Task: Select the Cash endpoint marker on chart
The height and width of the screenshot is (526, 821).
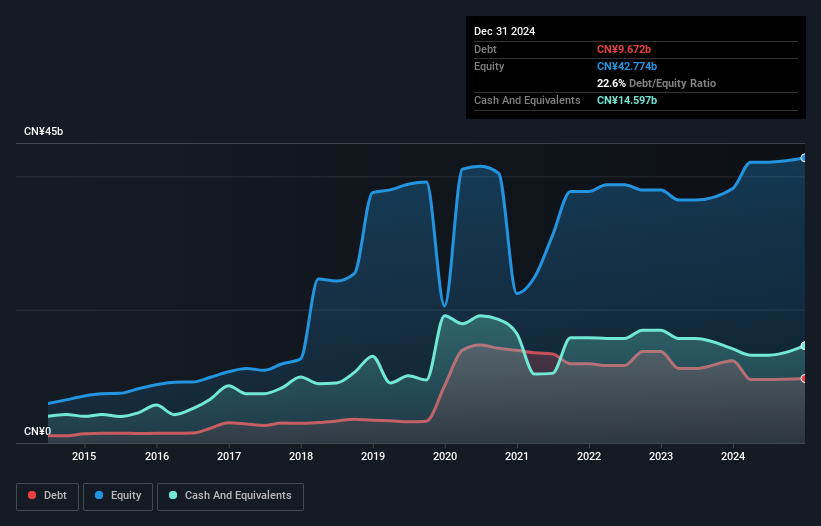Action: (x=804, y=346)
